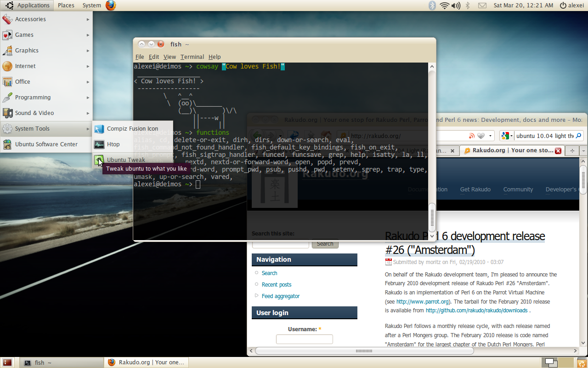Open a new tab with plus button
Image resolution: width=588 pixels, height=368 pixels.
pyautogui.click(x=572, y=150)
